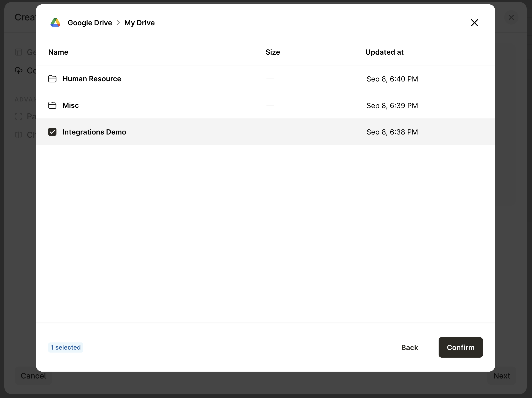Click the Integrations Demo row name

[x=94, y=132]
